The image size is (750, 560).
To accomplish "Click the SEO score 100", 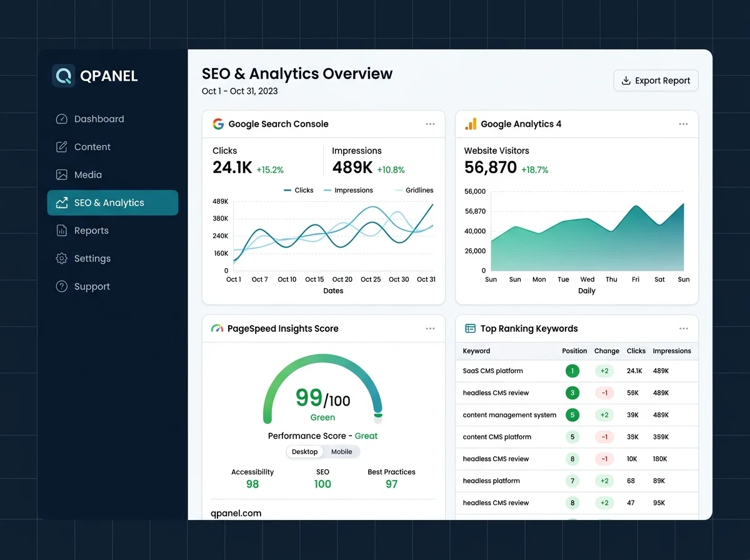I will [322, 484].
